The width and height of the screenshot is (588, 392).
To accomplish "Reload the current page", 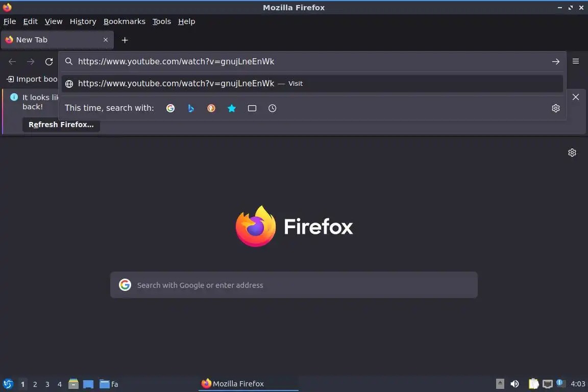I will click(49, 62).
